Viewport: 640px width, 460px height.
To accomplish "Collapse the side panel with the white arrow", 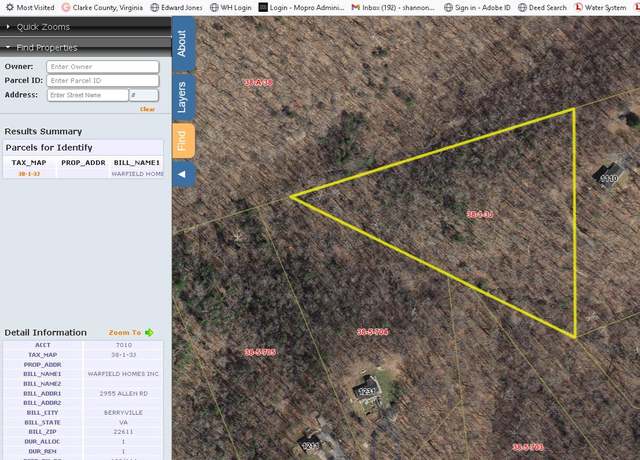I will pyautogui.click(x=182, y=174).
